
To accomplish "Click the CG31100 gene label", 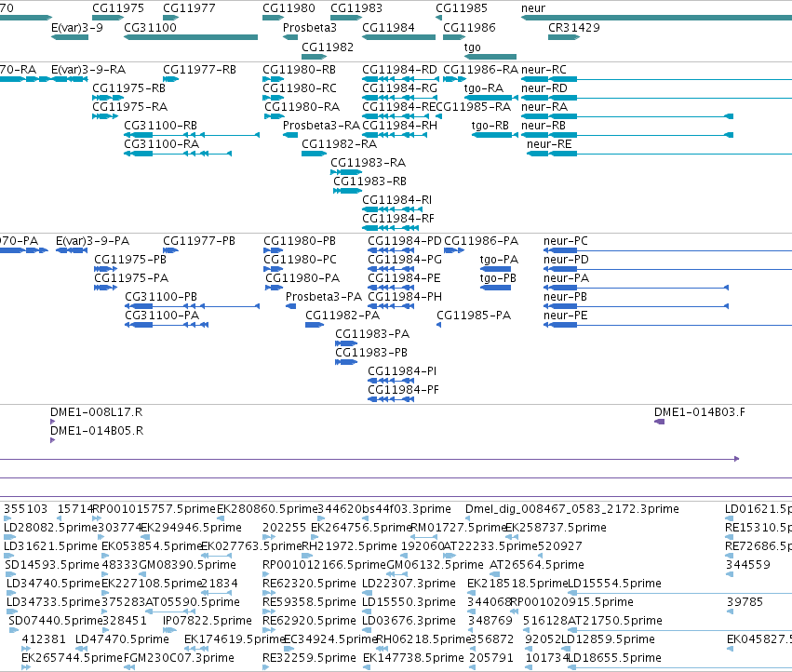I will coord(150,27).
